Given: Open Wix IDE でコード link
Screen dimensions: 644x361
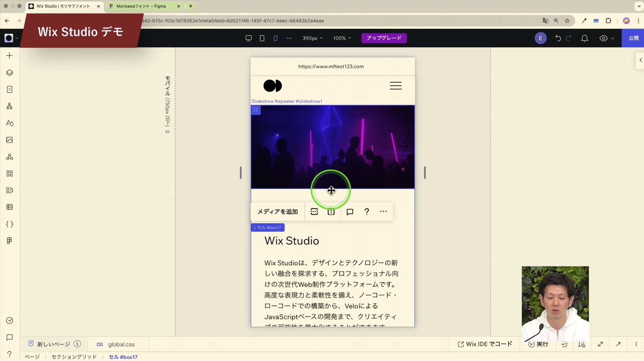Looking at the screenshot, I should click(485, 344).
